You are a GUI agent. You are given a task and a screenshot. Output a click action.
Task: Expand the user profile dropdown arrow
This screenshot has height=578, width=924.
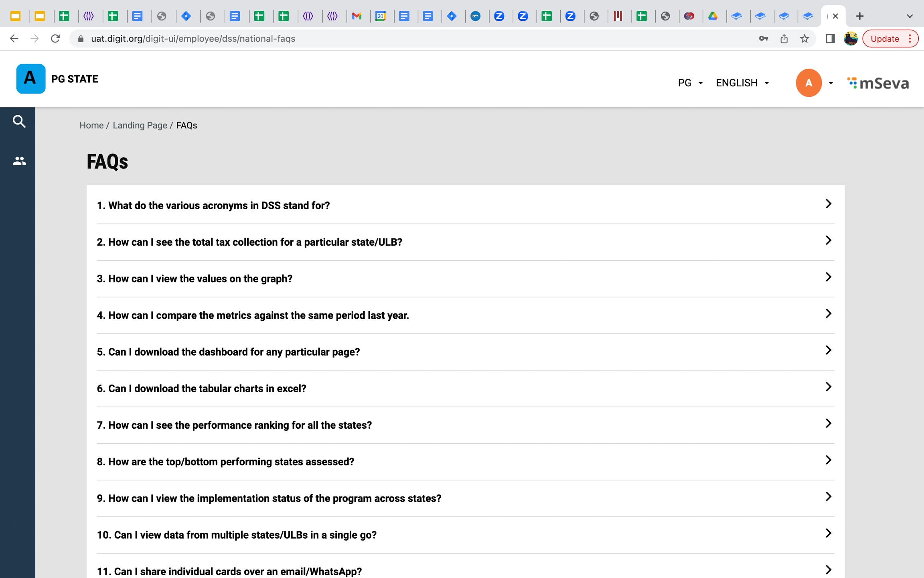click(x=831, y=83)
